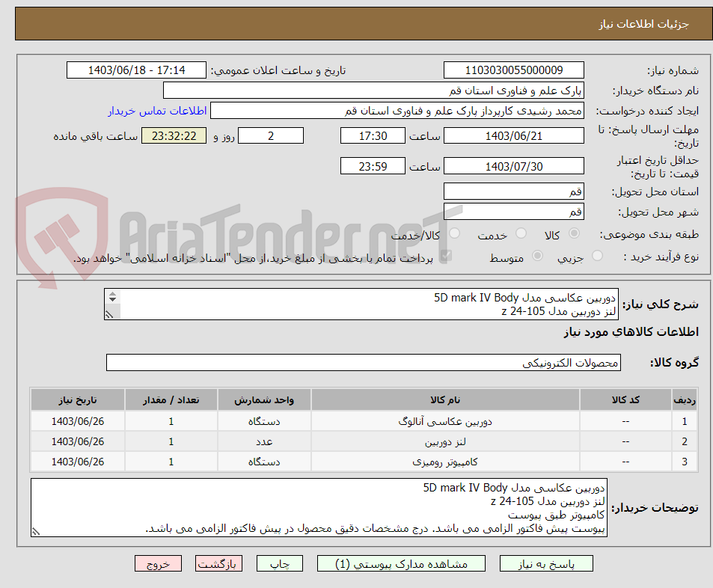
Task: Click the ردیف column header
Action: tap(685, 399)
